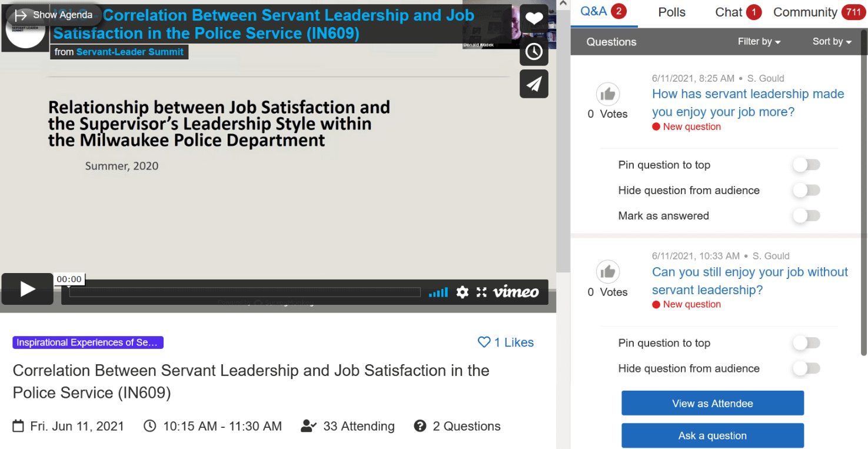Enter fullscreen mode on the video
868x449 pixels.
(481, 292)
